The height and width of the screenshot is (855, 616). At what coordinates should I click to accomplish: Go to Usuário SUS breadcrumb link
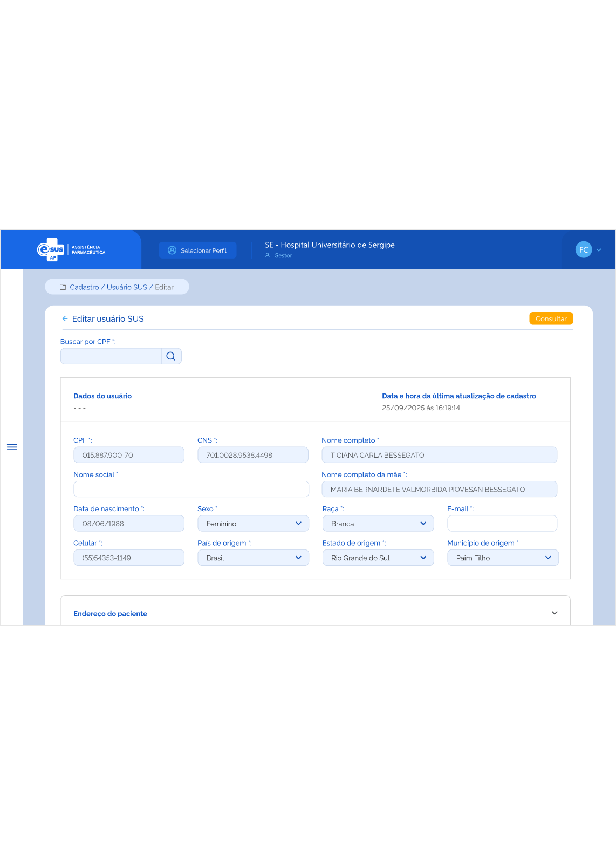point(127,287)
